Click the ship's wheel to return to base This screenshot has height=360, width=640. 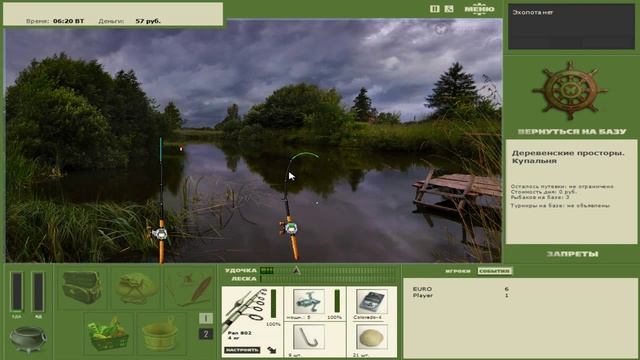coord(570,91)
